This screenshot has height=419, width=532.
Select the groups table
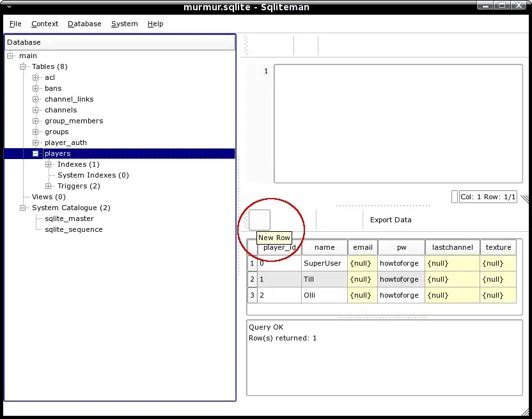coord(57,132)
